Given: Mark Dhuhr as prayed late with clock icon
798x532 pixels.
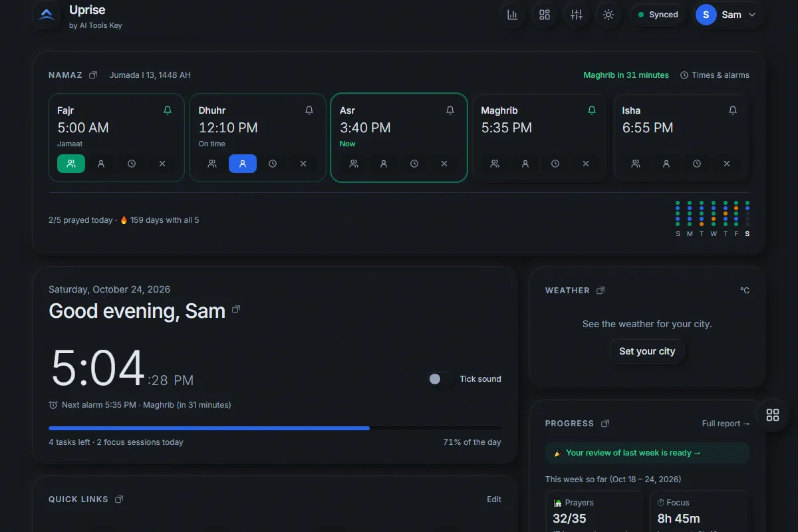Looking at the screenshot, I should [273, 164].
